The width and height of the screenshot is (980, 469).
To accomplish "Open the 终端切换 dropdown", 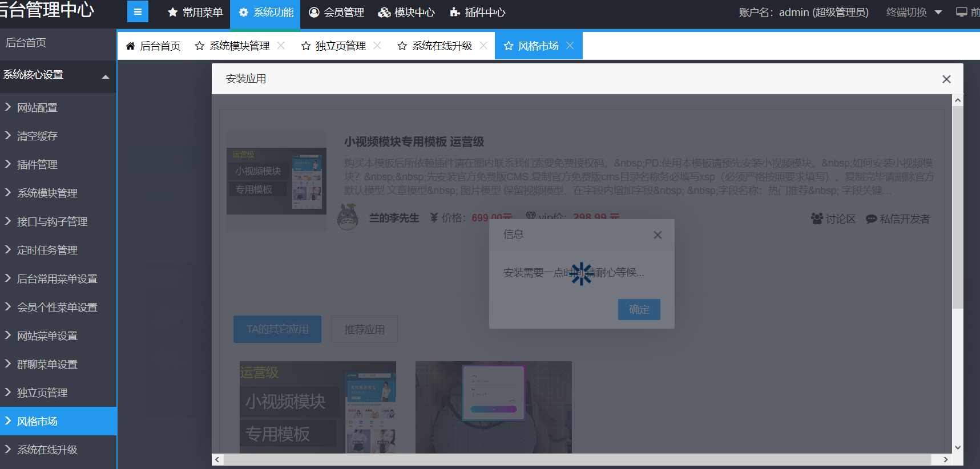I will [914, 13].
